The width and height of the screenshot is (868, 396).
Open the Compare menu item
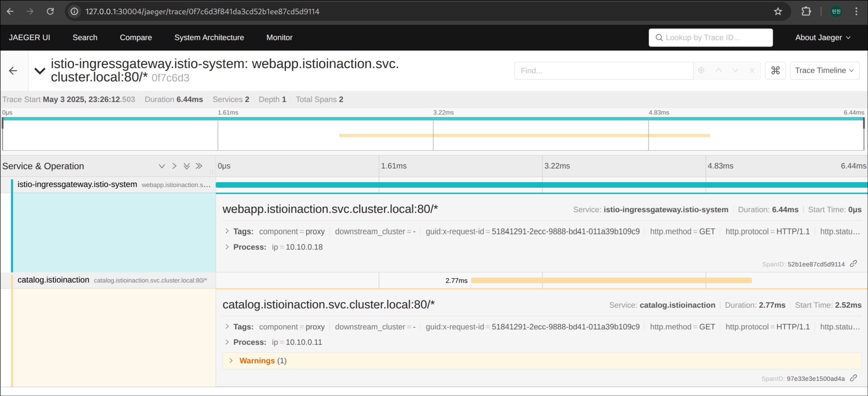(x=136, y=37)
